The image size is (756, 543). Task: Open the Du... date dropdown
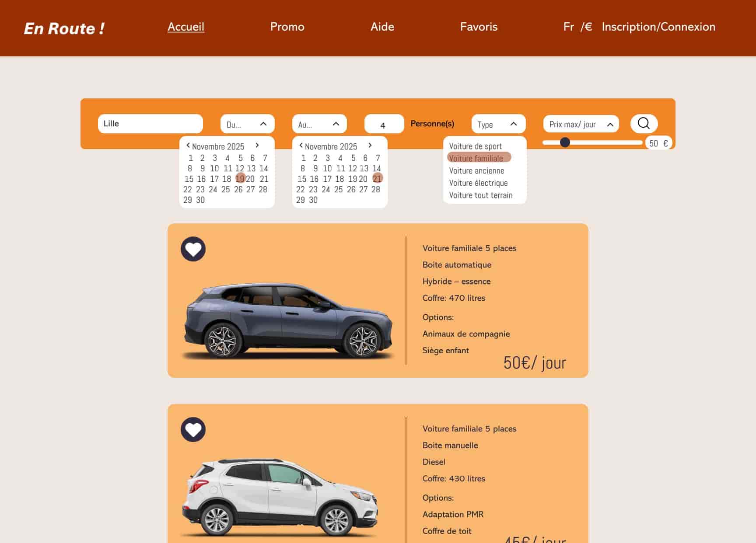click(247, 123)
